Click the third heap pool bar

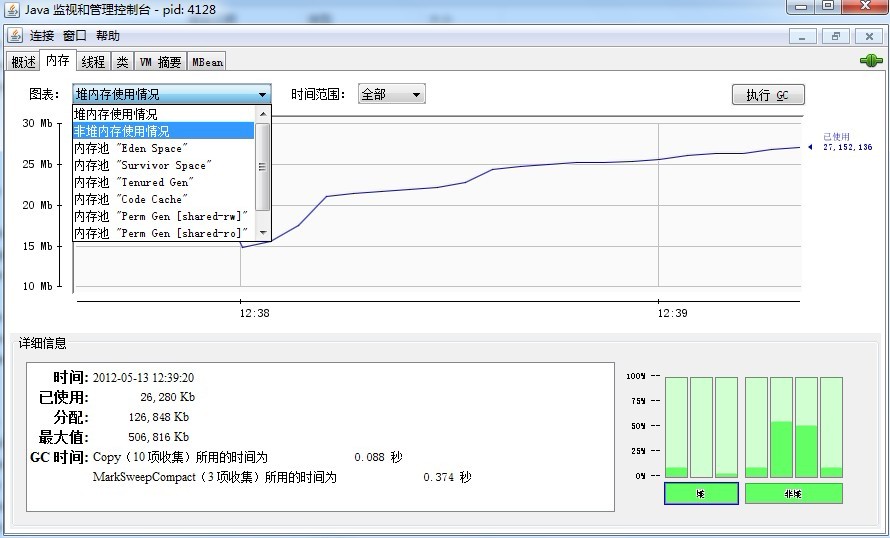pyautogui.click(x=726, y=427)
